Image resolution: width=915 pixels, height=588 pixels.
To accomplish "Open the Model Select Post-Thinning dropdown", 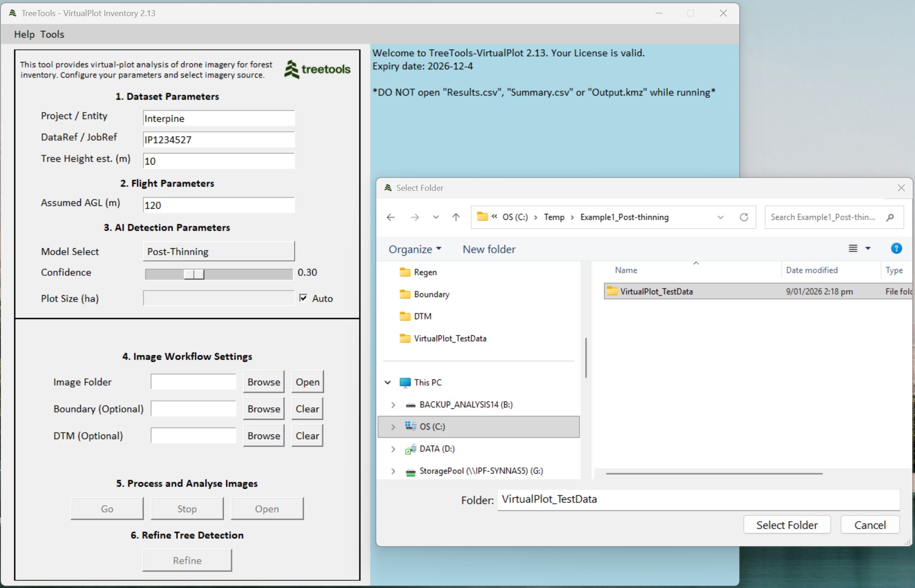I will click(x=219, y=251).
